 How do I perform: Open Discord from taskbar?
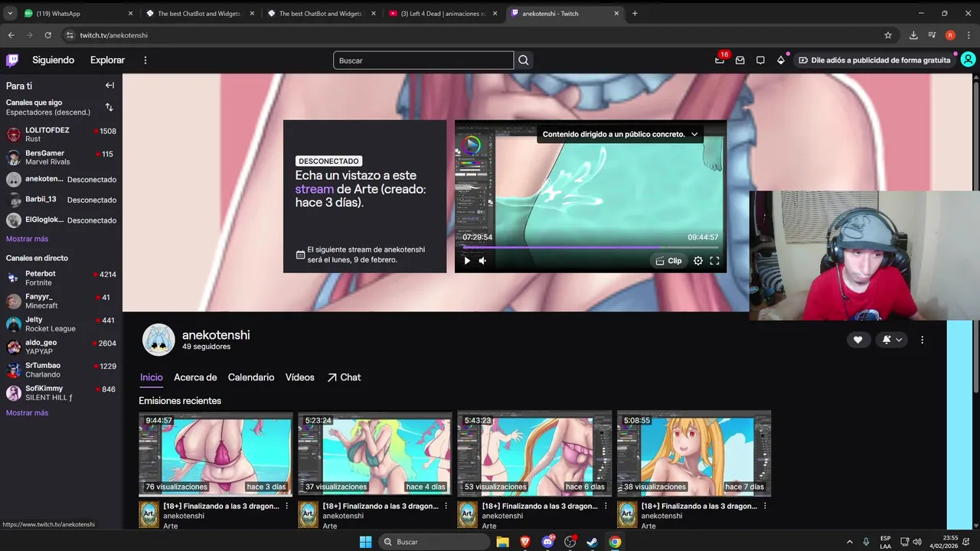547,542
